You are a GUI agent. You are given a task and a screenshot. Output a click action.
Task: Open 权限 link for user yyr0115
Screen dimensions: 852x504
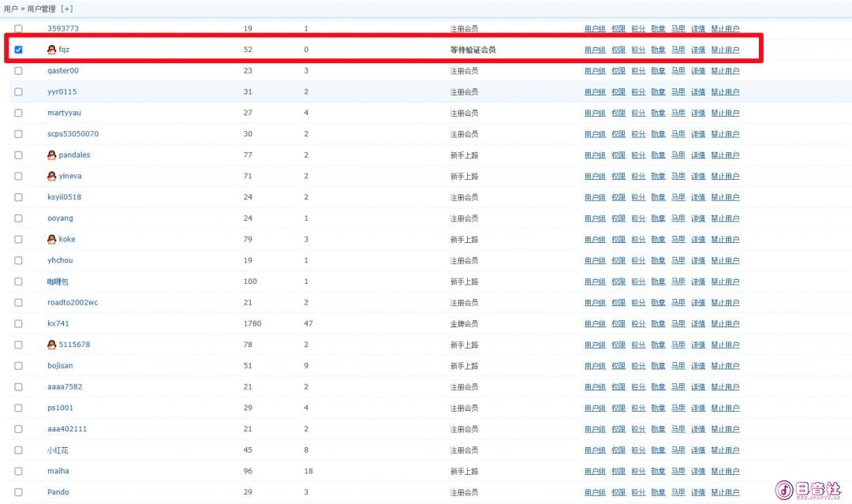click(618, 91)
